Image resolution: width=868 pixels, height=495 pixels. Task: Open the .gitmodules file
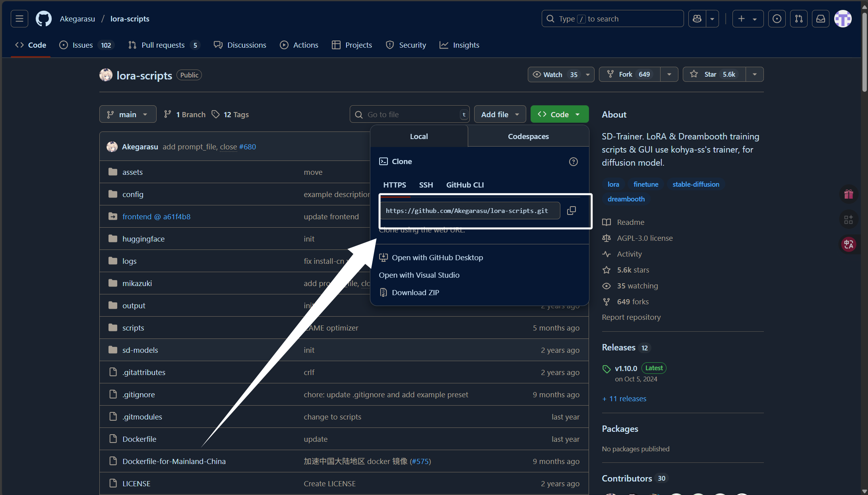pos(142,417)
